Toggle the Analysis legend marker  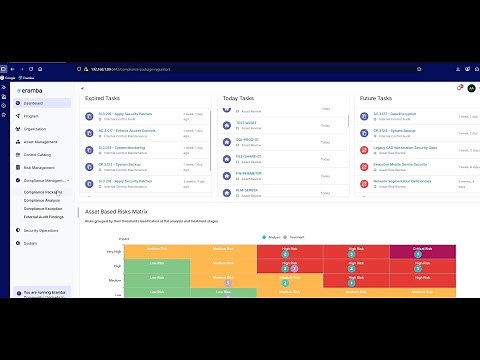pyautogui.click(x=264, y=237)
